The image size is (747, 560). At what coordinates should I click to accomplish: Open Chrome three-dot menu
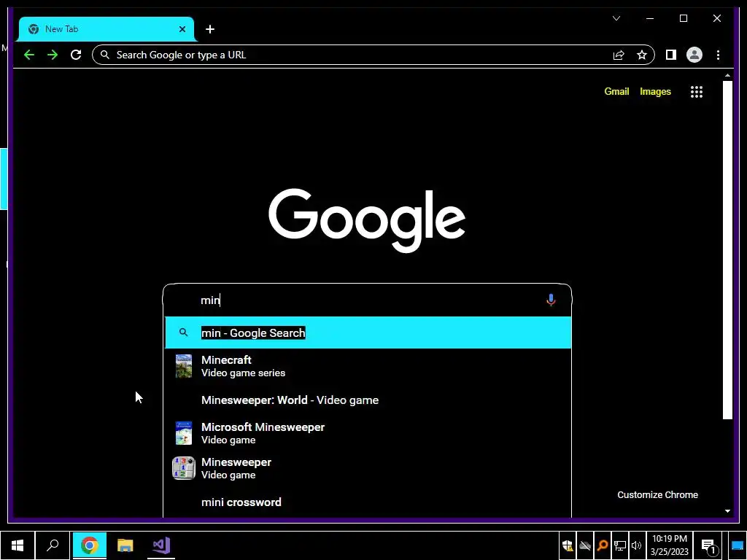[x=718, y=55]
